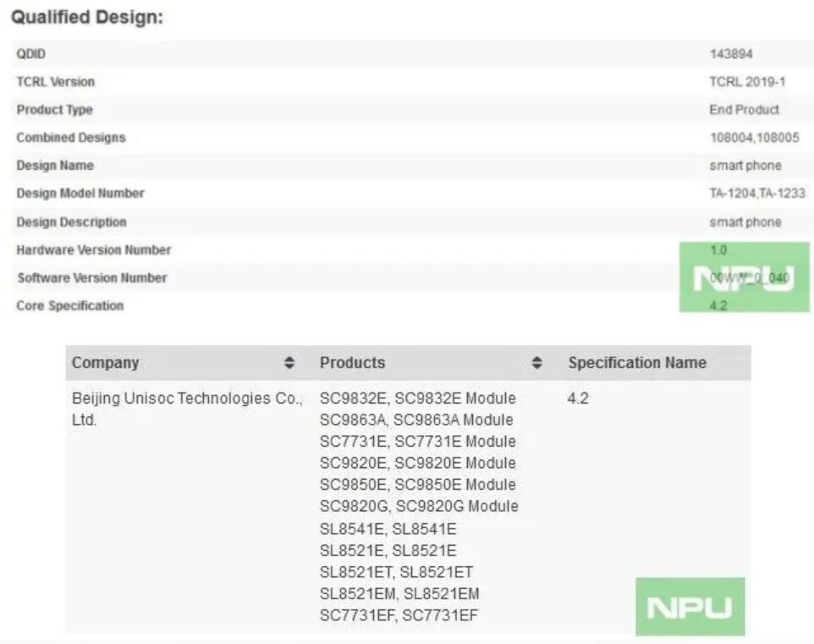Select Design Name value smart phone

click(x=745, y=166)
